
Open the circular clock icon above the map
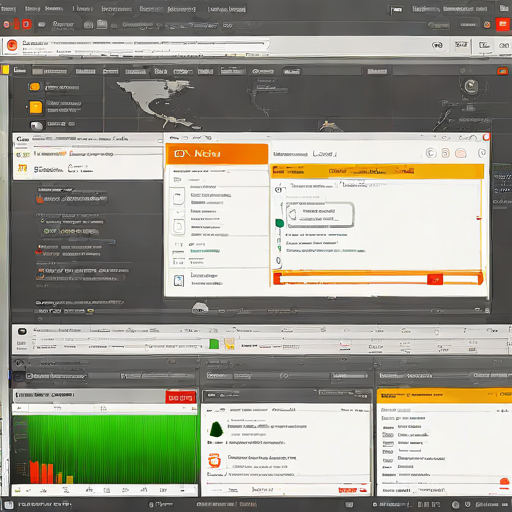coord(471,86)
